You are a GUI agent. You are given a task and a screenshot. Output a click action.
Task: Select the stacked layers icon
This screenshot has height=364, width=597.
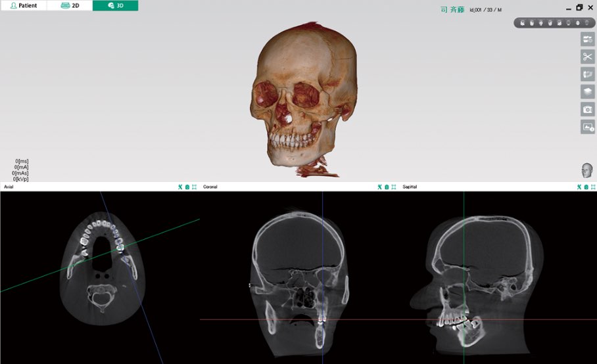(x=587, y=92)
